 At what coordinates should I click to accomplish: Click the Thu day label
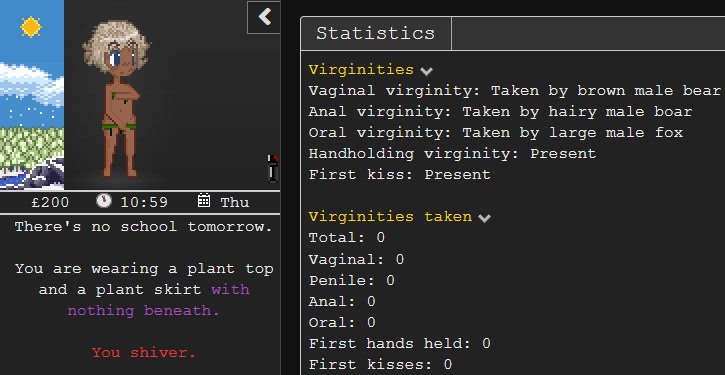point(234,203)
